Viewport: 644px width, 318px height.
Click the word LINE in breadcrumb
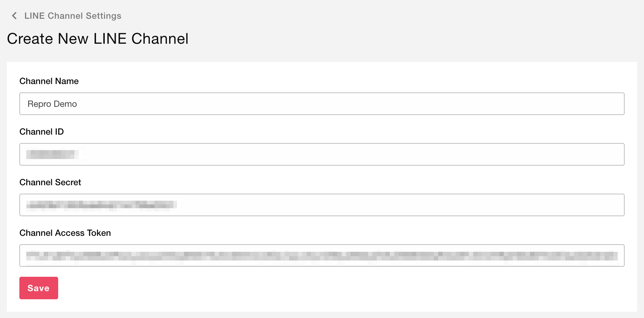pos(34,16)
